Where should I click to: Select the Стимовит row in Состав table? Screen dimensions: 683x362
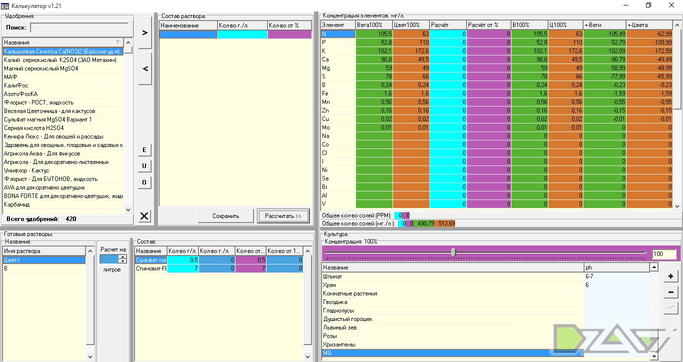pyautogui.click(x=219, y=268)
